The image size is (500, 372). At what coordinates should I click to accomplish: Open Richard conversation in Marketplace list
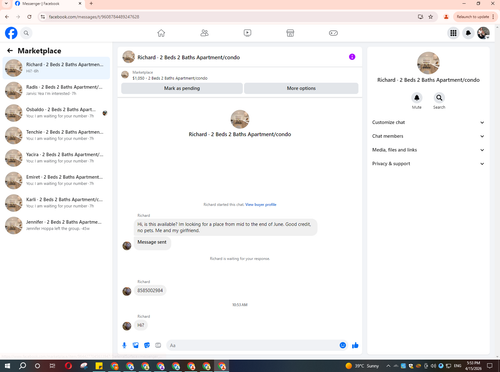click(56, 68)
